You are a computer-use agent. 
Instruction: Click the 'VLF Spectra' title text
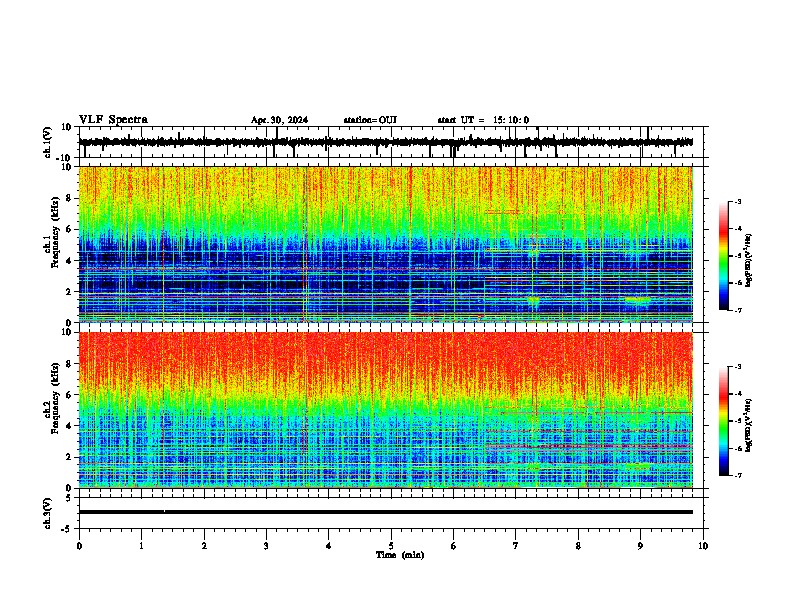point(113,120)
